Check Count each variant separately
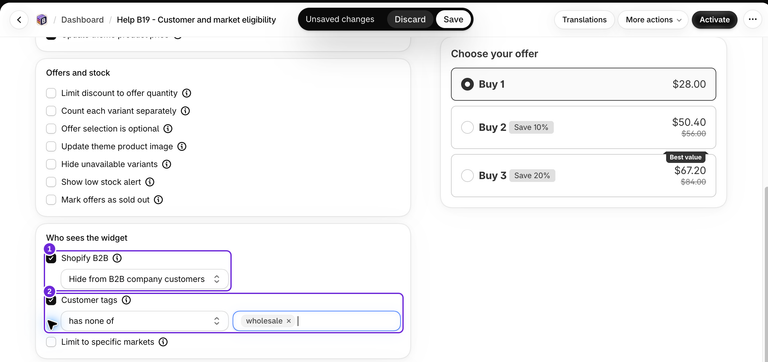This screenshot has width=768, height=362. click(x=51, y=111)
